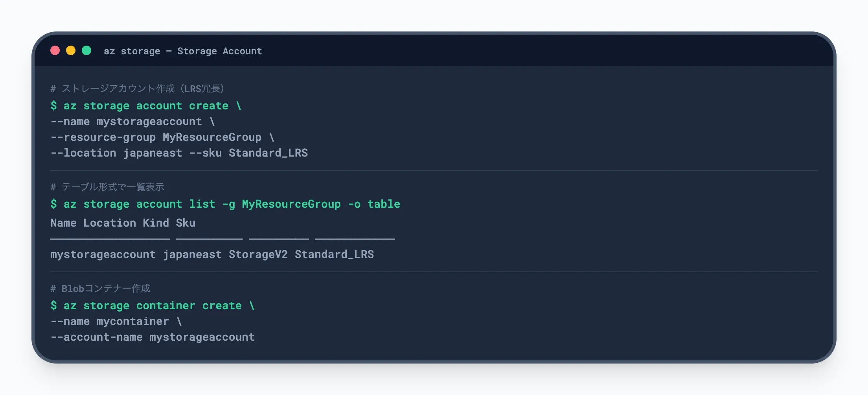The width and height of the screenshot is (868, 395).
Task: Click the '--resource-group MyResourceGroup' argument line
Action: point(162,137)
